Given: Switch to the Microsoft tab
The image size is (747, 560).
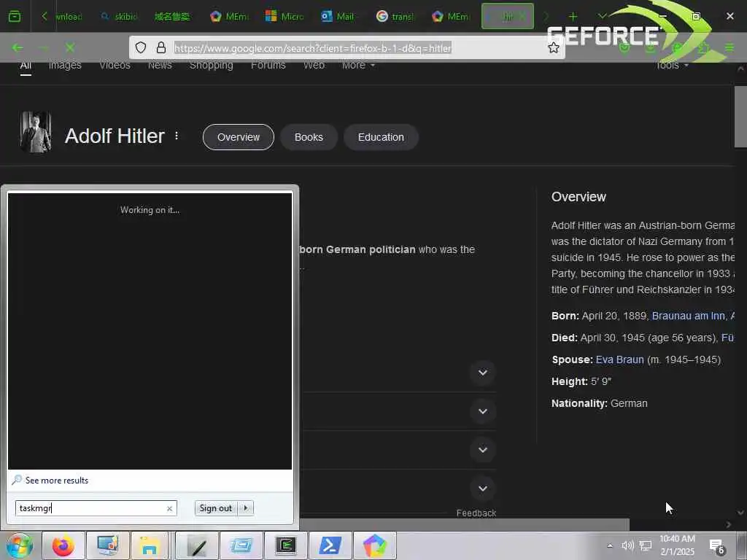Looking at the screenshot, I should pos(285,16).
